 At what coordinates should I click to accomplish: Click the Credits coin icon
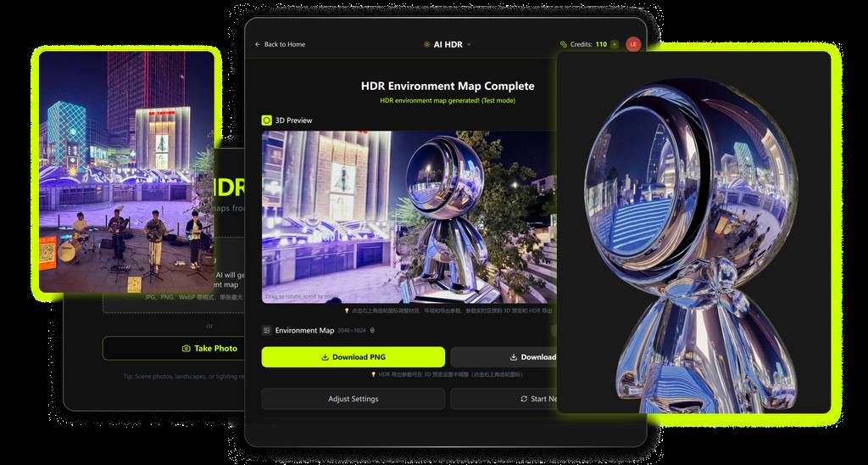(x=564, y=44)
